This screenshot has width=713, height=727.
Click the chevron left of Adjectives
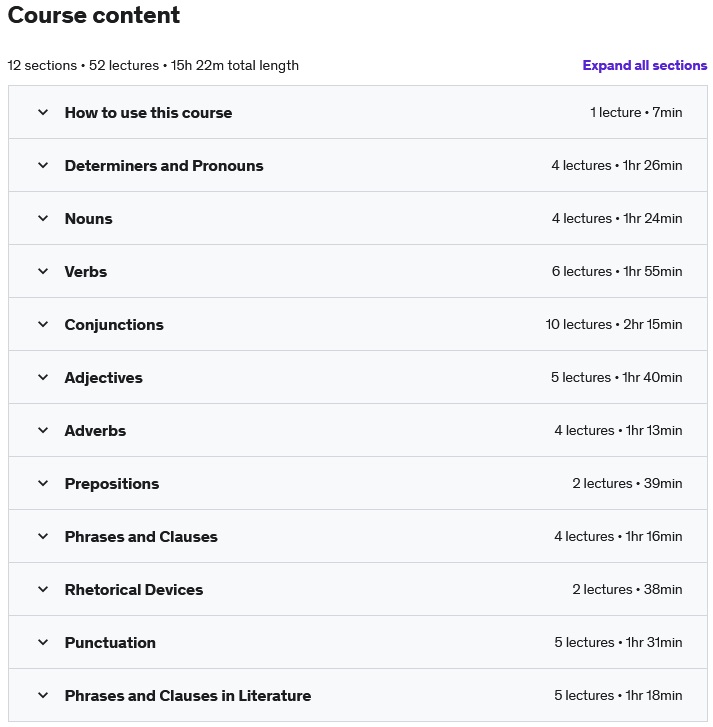point(43,377)
